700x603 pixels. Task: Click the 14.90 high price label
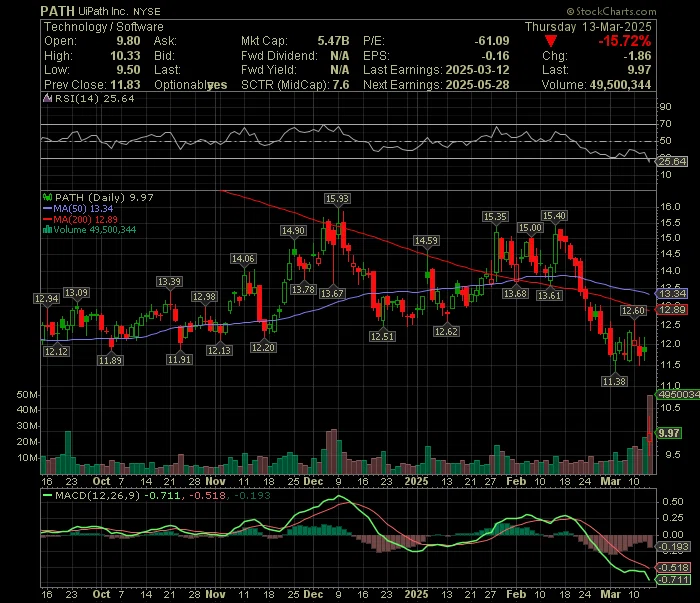click(293, 230)
